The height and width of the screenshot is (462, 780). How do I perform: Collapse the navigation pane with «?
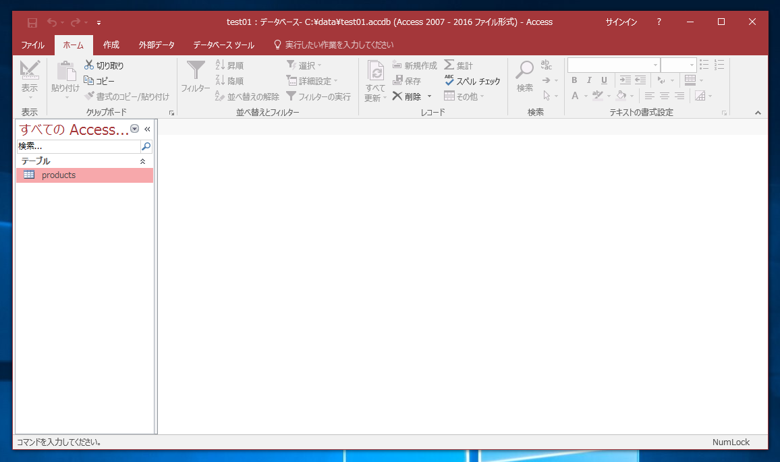pyautogui.click(x=147, y=129)
